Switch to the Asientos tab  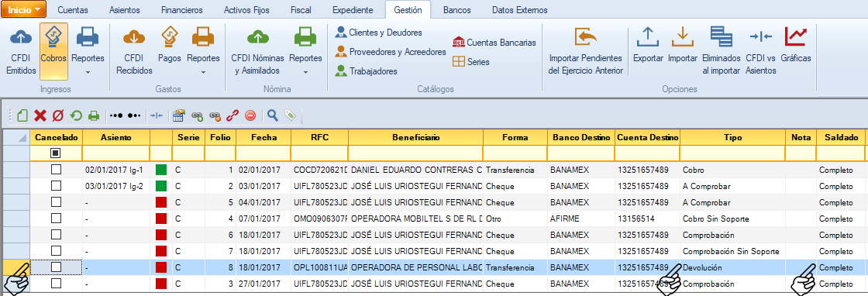coord(125,10)
